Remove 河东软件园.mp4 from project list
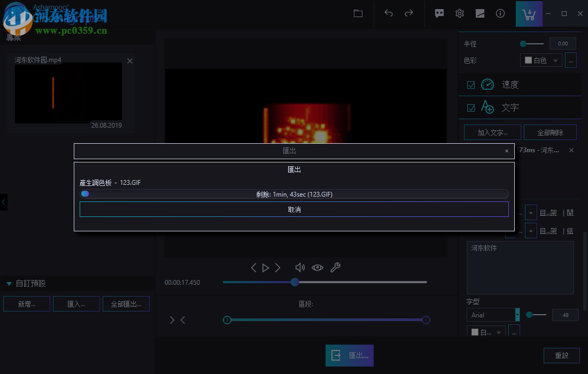 click(x=130, y=61)
